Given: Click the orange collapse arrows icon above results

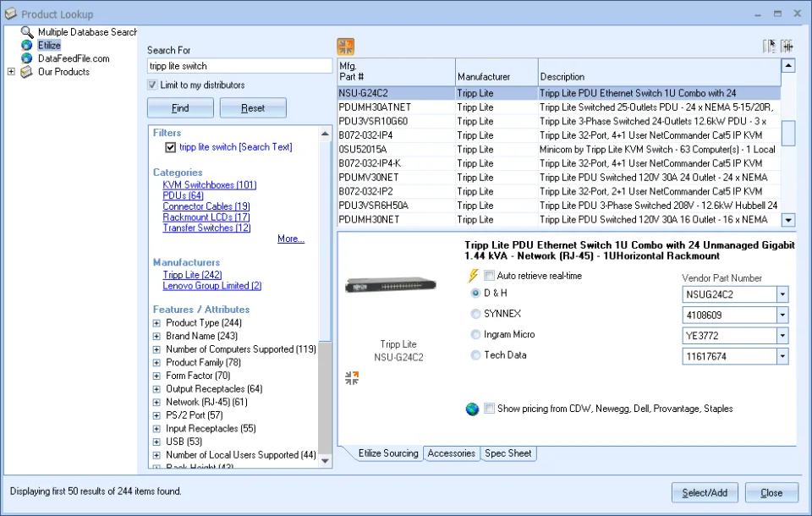Looking at the screenshot, I should (x=345, y=47).
